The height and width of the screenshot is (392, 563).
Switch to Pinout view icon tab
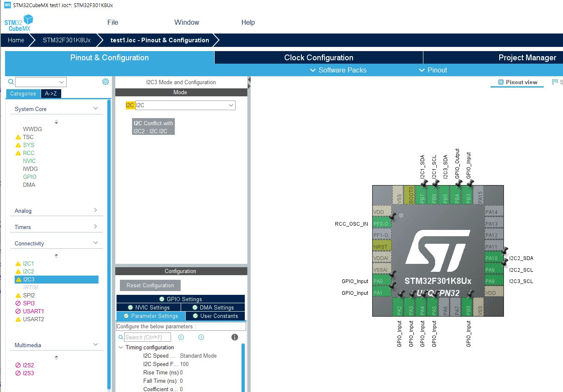pyautogui.click(x=517, y=82)
